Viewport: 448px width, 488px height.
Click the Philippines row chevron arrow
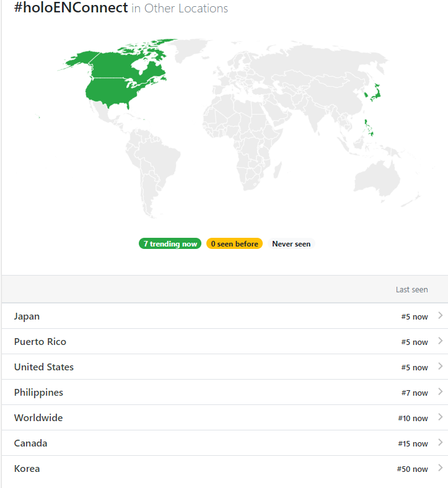(x=440, y=392)
